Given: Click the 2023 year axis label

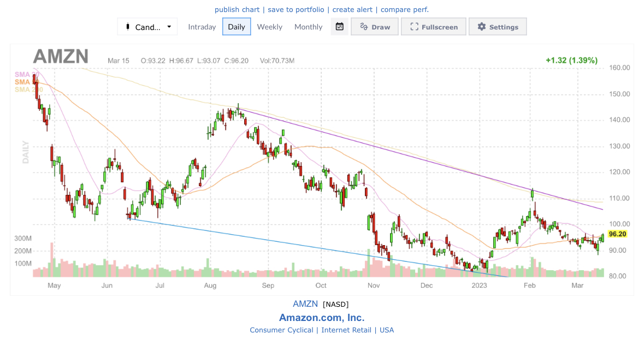Looking at the screenshot, I should coord(479,285).
